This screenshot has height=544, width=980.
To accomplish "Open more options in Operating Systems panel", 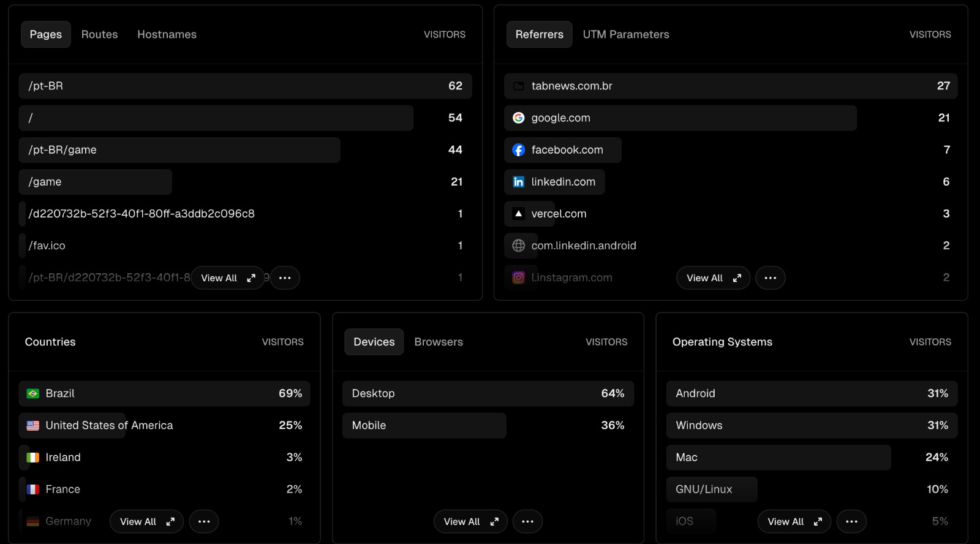I will click(851, 522).
